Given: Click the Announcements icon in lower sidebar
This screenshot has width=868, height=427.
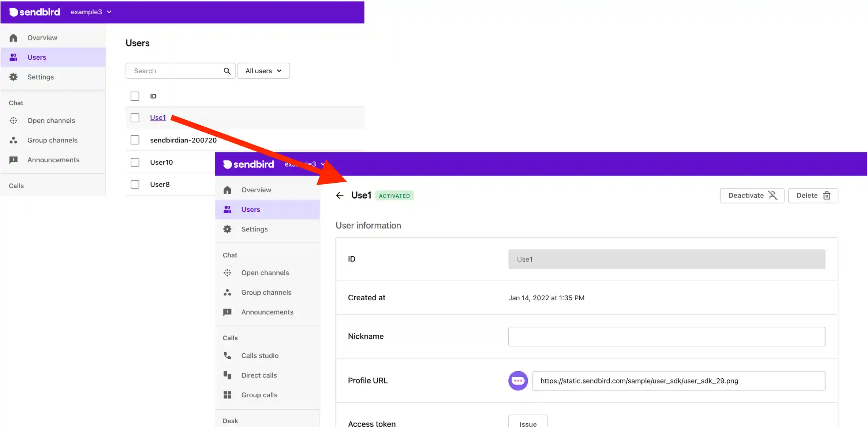Looking at the screenshot, I should 227,312.
